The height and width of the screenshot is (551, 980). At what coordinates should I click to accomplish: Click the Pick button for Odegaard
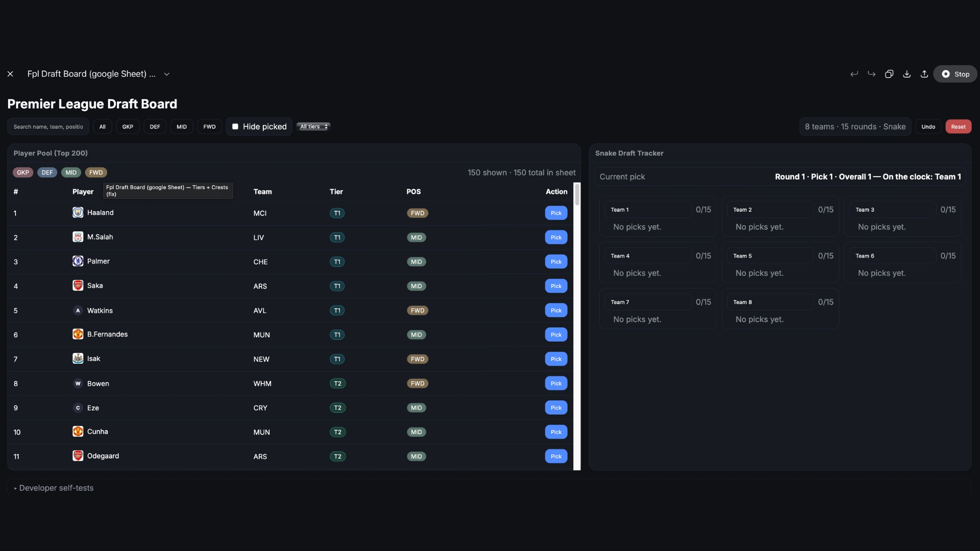(556, 456)
